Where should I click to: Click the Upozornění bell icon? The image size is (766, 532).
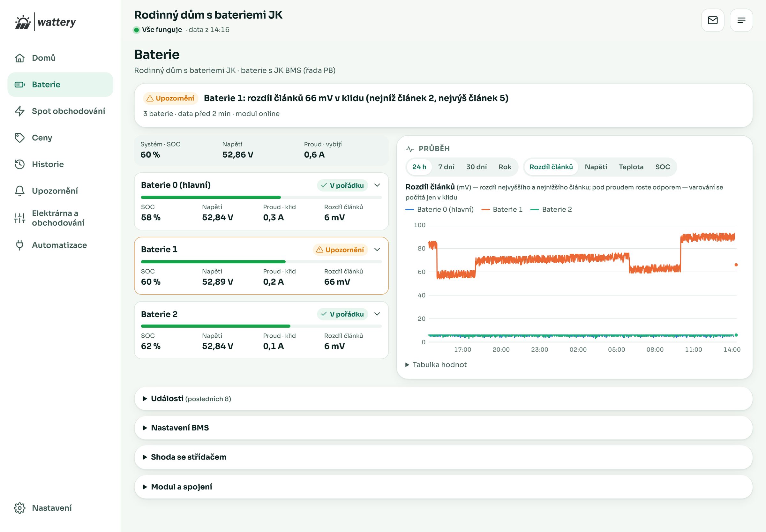pos(20,191)
